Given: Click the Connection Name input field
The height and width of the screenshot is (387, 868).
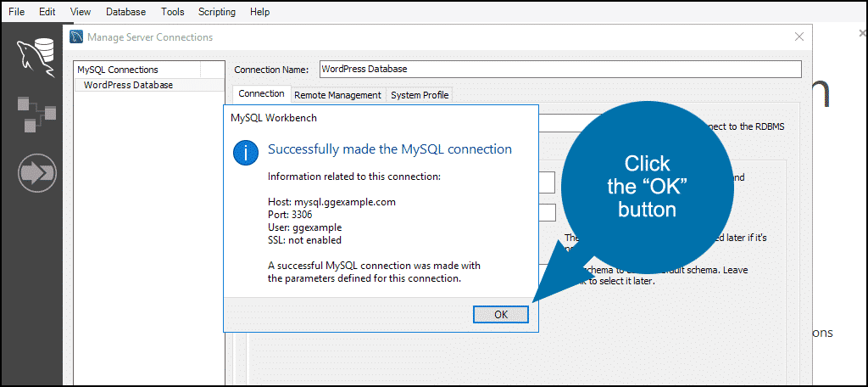Looking at the screenshot, I should pyautogui.click(x=560, y=70).
